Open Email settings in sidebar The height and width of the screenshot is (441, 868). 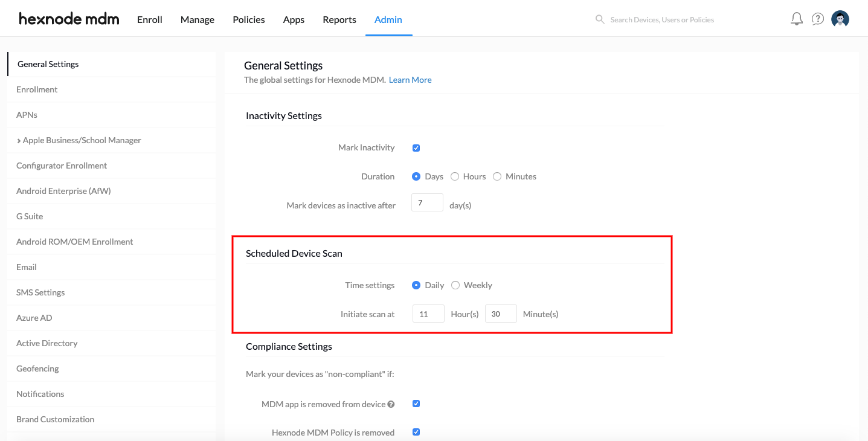click(x=111, y=267)
